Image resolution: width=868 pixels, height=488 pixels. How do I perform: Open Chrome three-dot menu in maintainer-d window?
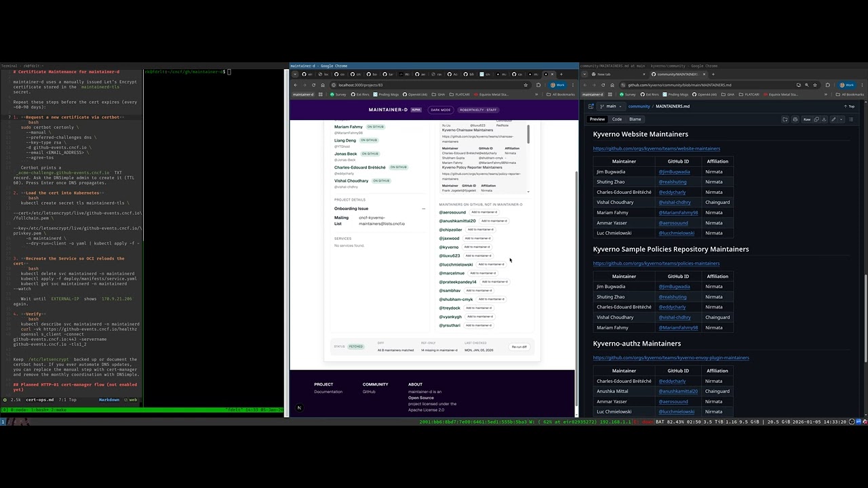(573, 85)
